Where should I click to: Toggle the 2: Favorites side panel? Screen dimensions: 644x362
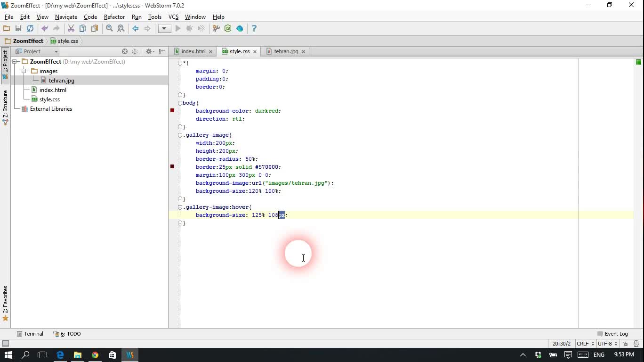[x=5, y=303]
